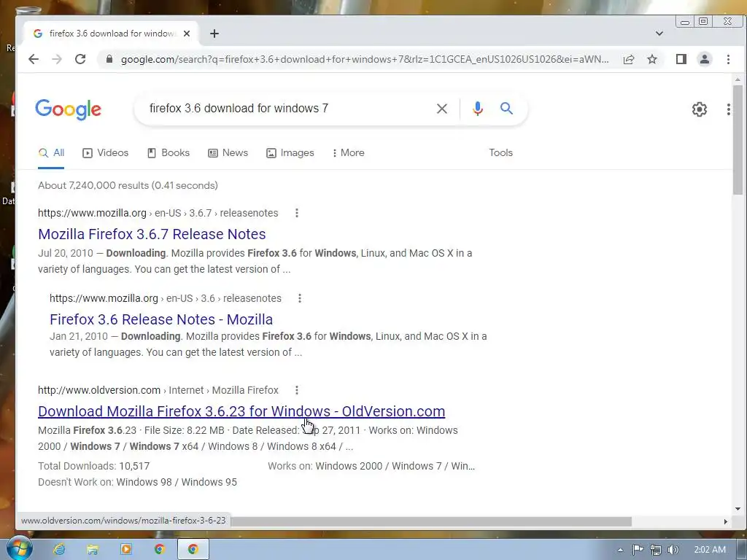Open the volume speaker tray icon
The width and height of the screenshot is (747, 560).
pos(673,550)
